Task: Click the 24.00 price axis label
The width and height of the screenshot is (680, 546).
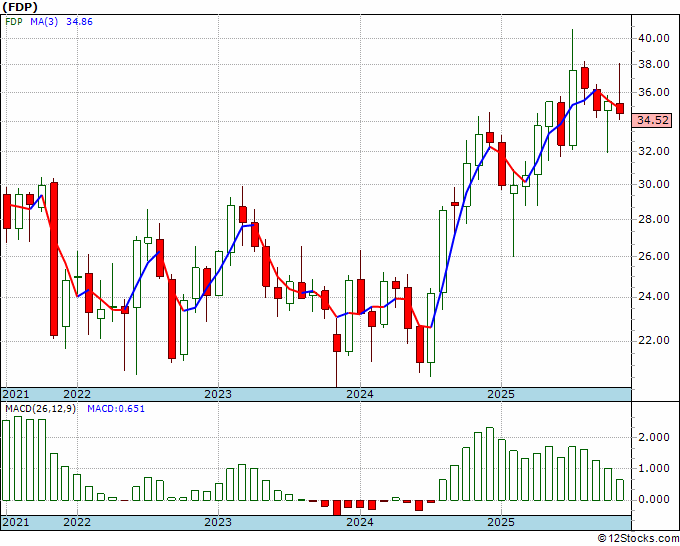Action: coord(654,297)
